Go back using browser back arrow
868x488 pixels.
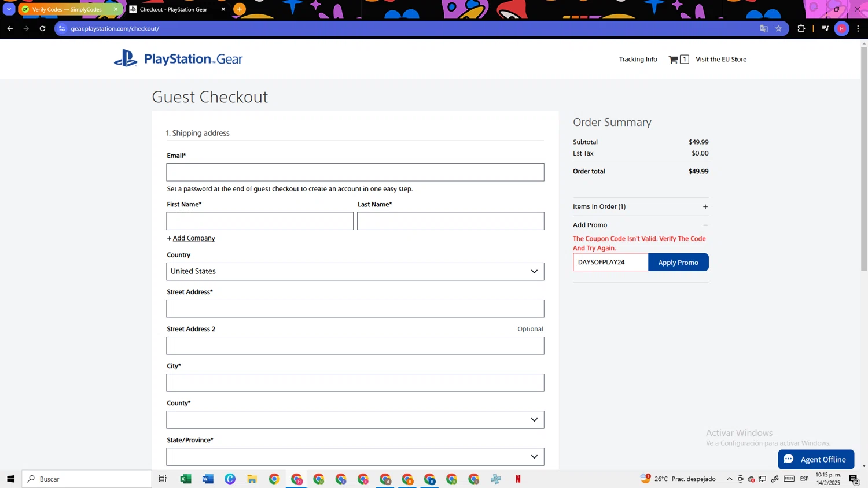10,28
